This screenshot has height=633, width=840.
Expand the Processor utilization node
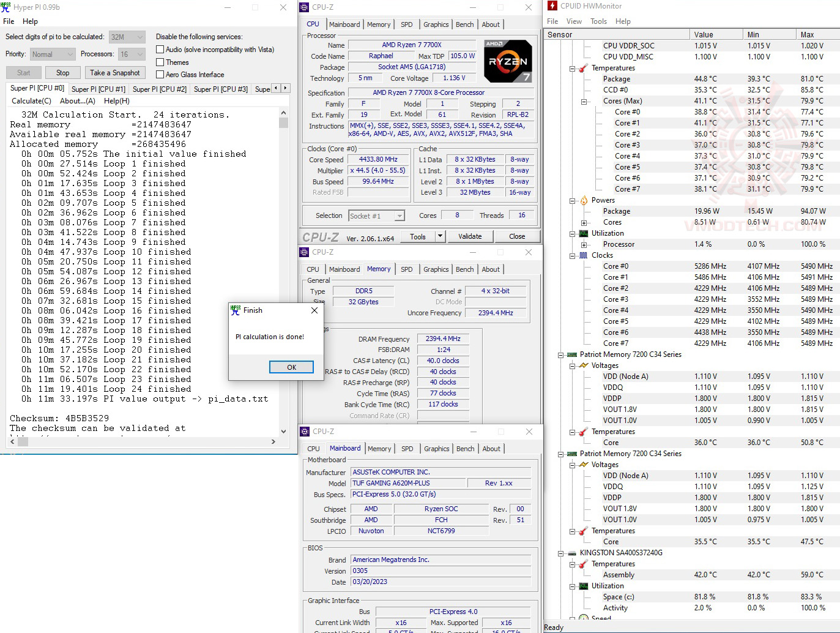[584, 244]
